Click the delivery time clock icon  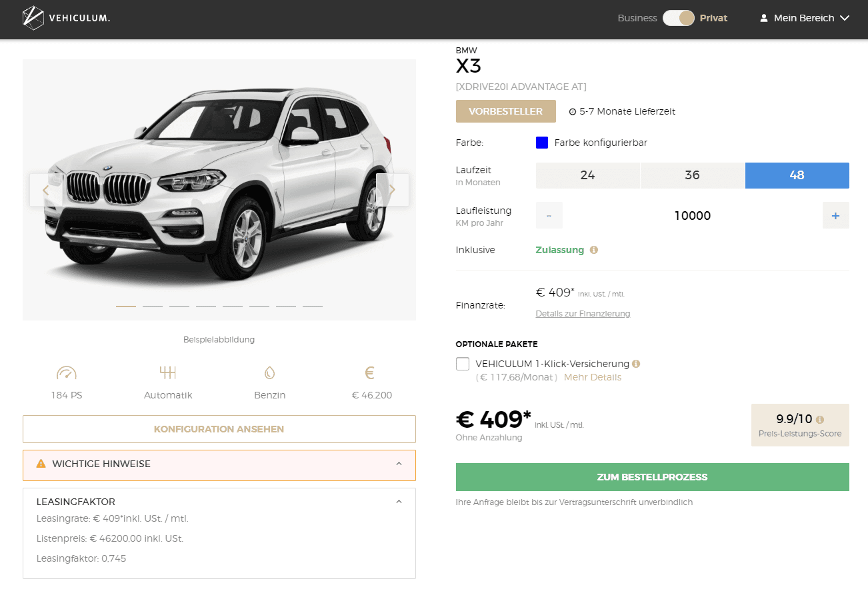pyautogui.click(x=573, y=112)
